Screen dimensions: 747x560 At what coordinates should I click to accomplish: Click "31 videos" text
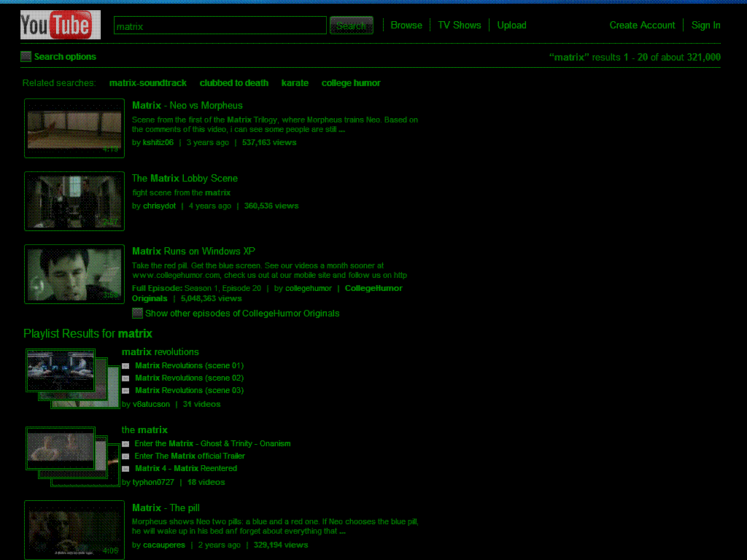(201, 404)
